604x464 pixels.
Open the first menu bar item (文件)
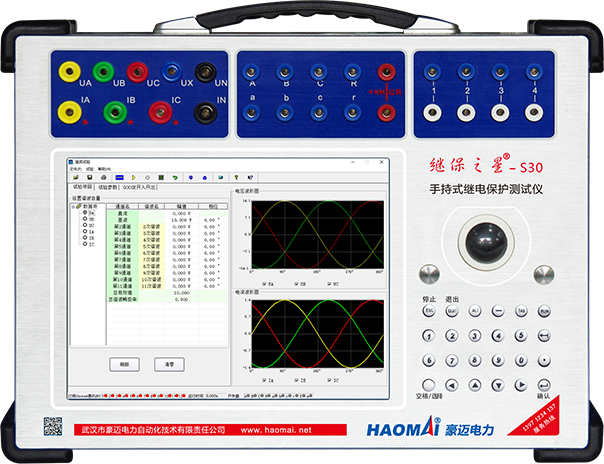(x=76, y=169)
